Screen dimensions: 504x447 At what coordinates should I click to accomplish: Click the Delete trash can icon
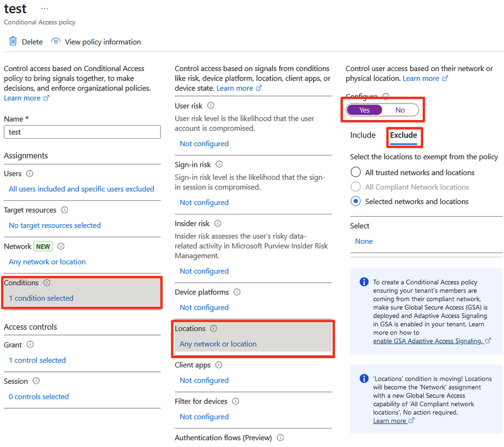point(13,42)
